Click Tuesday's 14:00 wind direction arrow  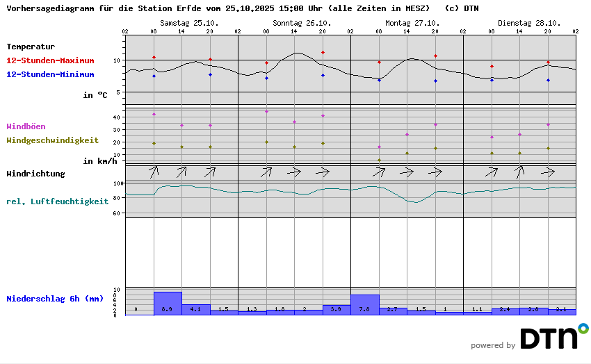[x=519, y=171]
